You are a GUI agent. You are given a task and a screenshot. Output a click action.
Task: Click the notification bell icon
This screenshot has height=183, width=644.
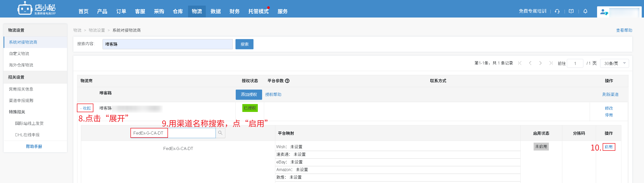coord(585,11)
